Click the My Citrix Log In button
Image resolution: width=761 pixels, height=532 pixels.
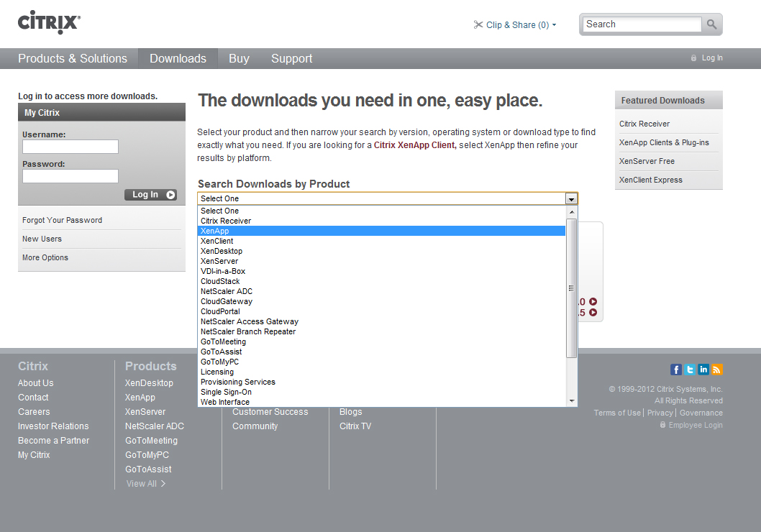150,195
